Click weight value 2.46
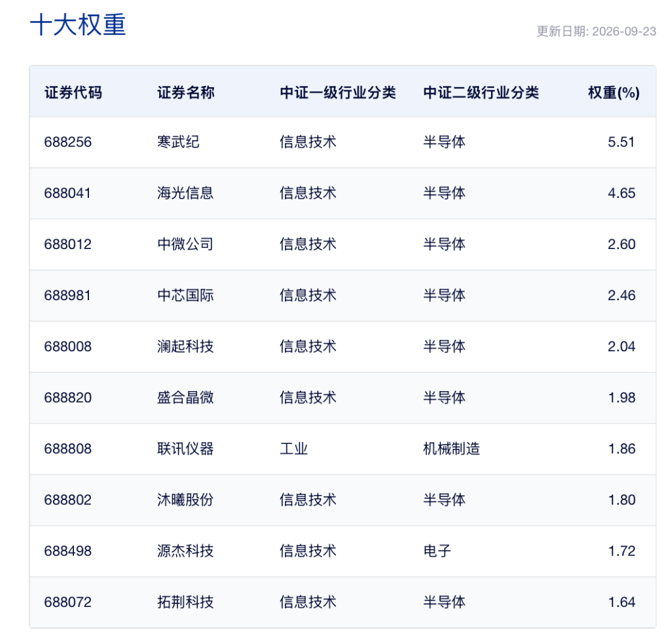Viewport: 672px width, 640px height. (622, 295)
